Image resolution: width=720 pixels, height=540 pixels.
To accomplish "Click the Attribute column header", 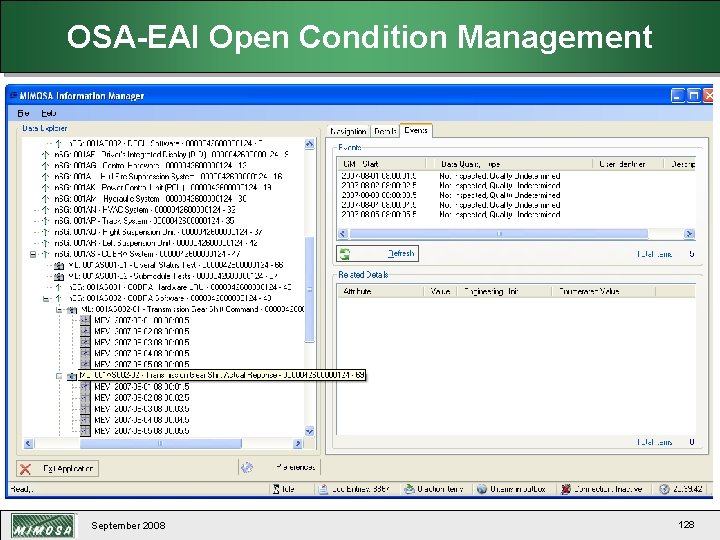I will pyautogui.click(x=380, y=291).
